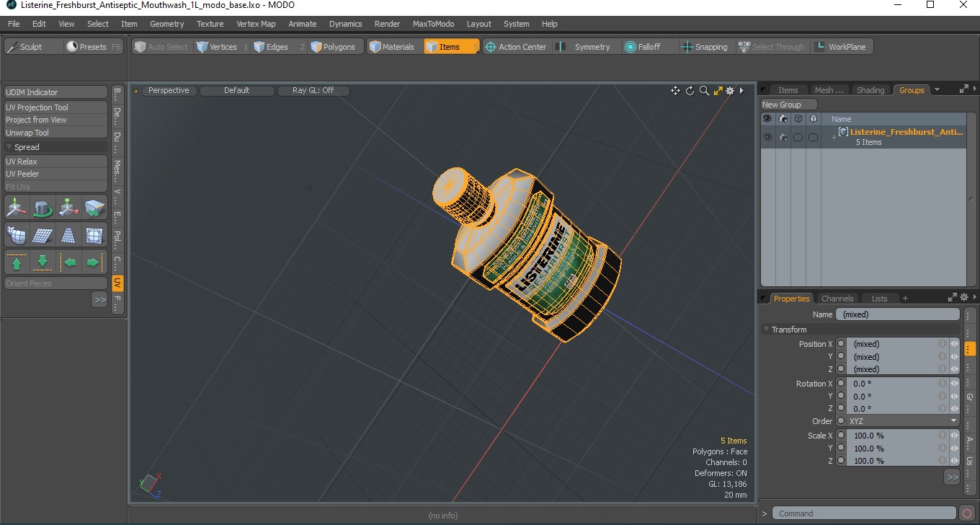The height and width of the screenshot is (525, 980).
Task: Open the Vertex Map menu
Action: click(x=256, y=24)
